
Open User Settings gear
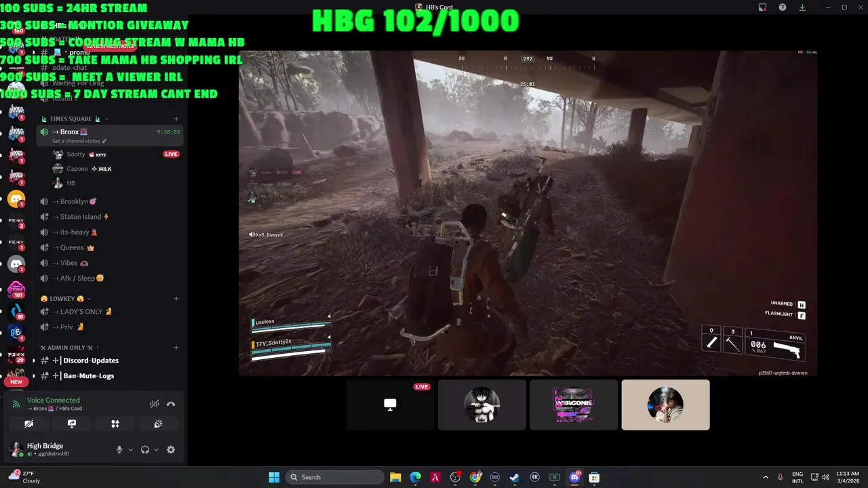171,449
